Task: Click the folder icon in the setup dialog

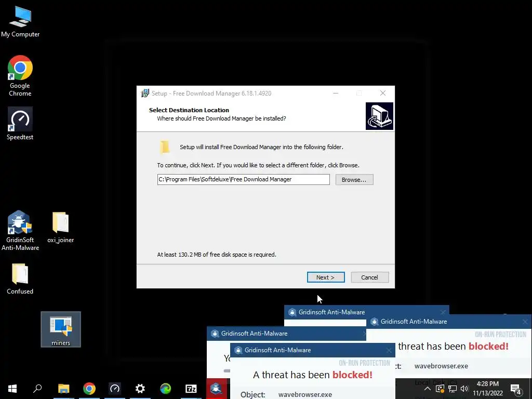Action: tap(165, 147)
